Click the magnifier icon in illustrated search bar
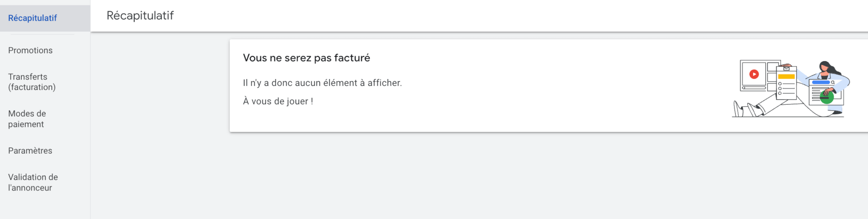Screen dimensions: 868x219 (x=833, y=82)
